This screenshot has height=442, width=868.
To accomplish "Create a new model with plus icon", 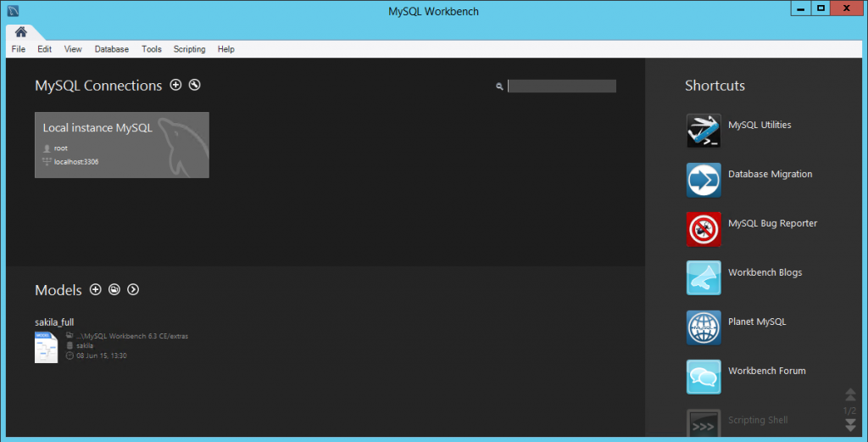I will (x=95, y=289).
